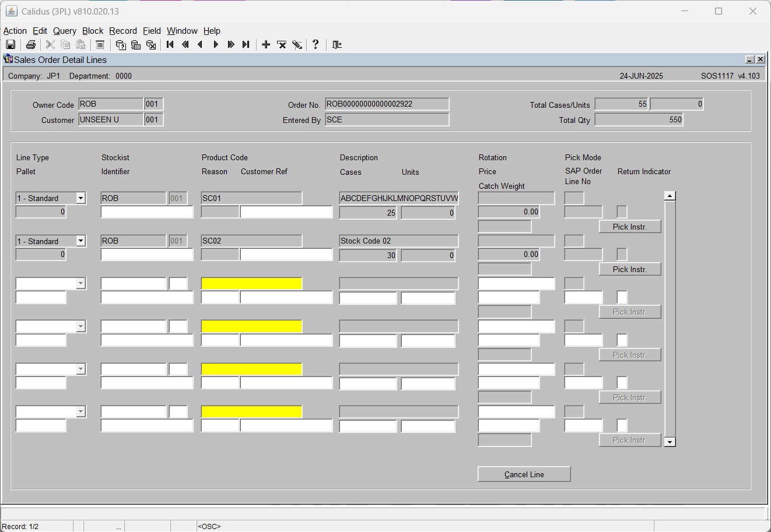This screenshot has width=771, height=532.
Task: Click the Record: 1/2 status text
Action: [20, 526]
